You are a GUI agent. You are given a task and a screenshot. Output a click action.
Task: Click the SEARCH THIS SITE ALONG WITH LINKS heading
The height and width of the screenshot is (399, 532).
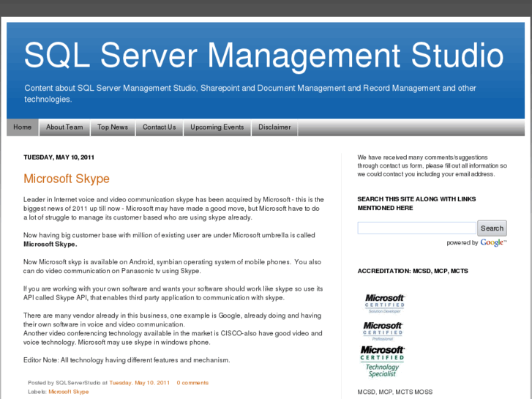416,204
